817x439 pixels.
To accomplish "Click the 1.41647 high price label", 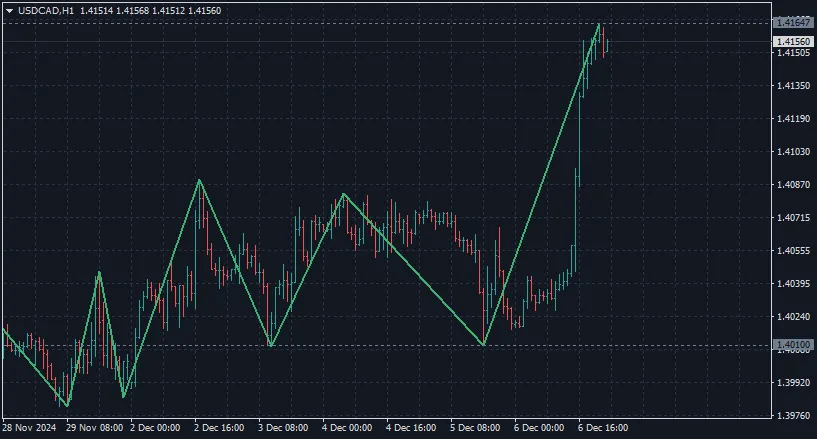I will (x=791, y=21).
